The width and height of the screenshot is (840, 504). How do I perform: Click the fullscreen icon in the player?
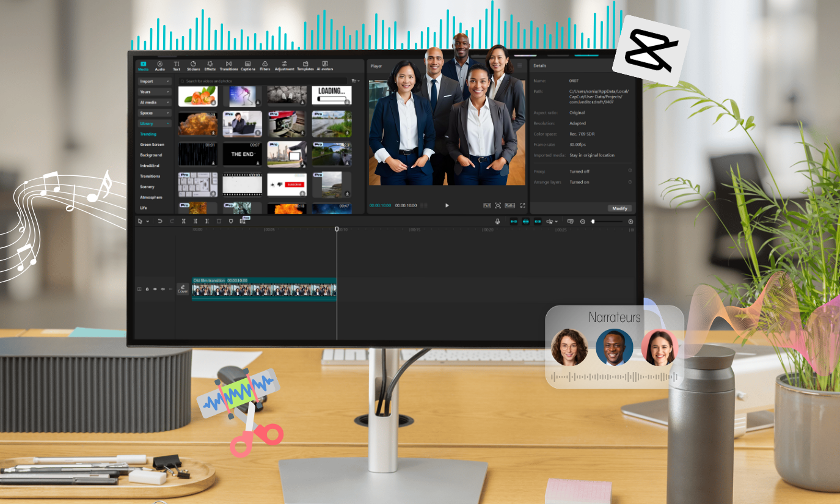522,205
